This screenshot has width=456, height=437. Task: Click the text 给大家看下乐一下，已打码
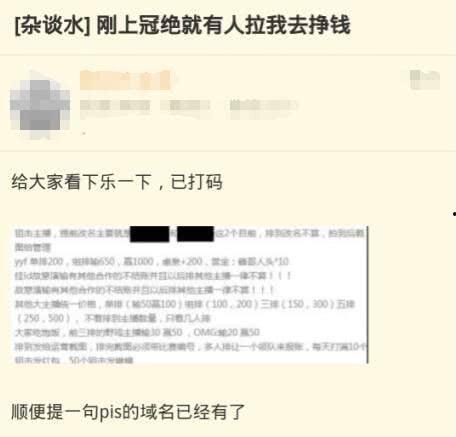coord(117,182)
